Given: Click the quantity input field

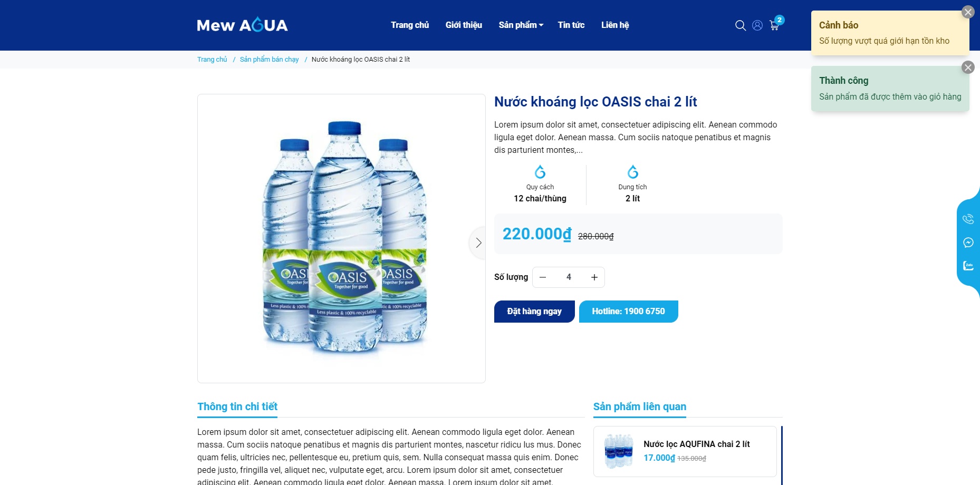Looking at the screenshot, I should point(569,277).
